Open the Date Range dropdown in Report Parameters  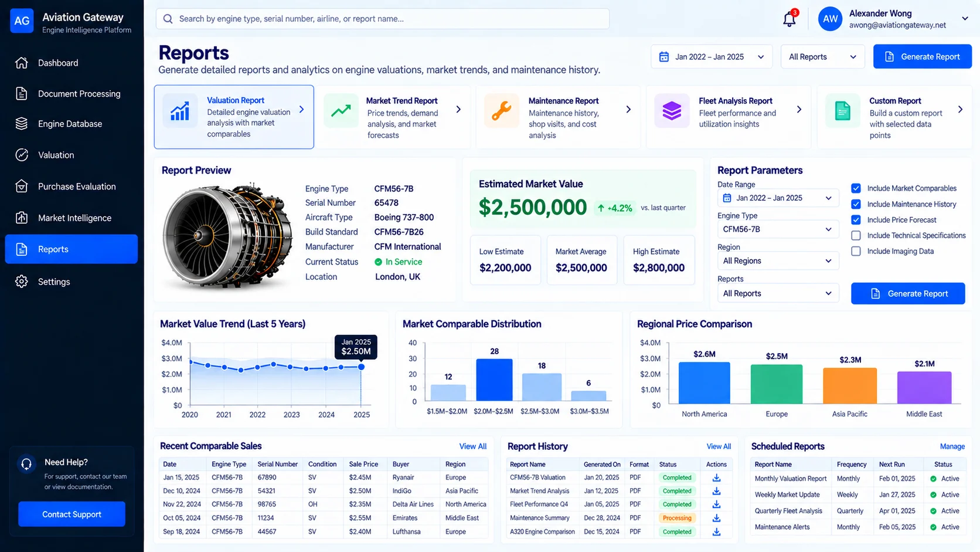tap(778, 198)
